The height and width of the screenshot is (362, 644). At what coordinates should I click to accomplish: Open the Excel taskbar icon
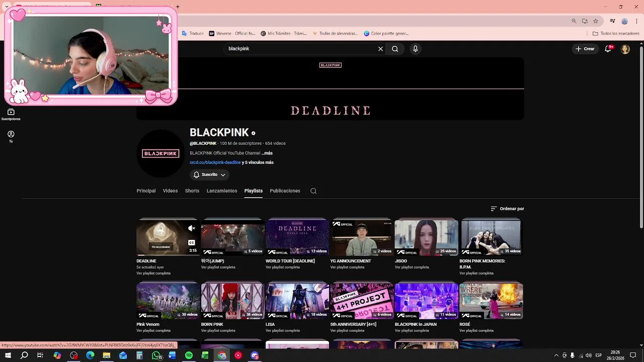[x=205, y=355]
